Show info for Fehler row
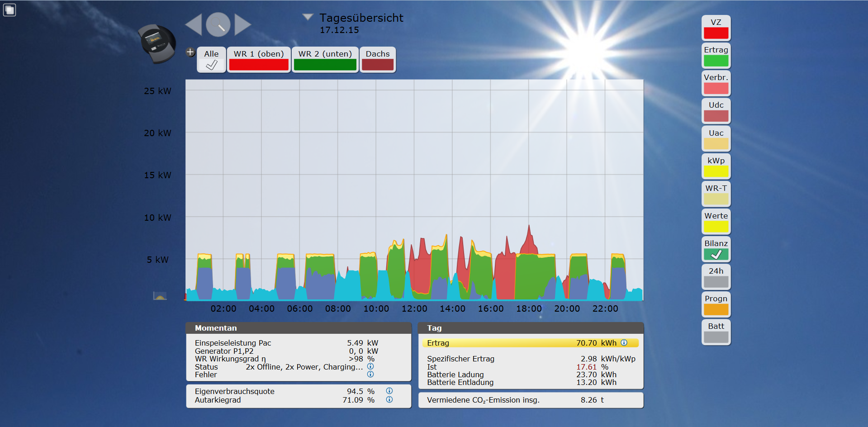The height and width of the screenshot is (427, 868). click(370, 374)
